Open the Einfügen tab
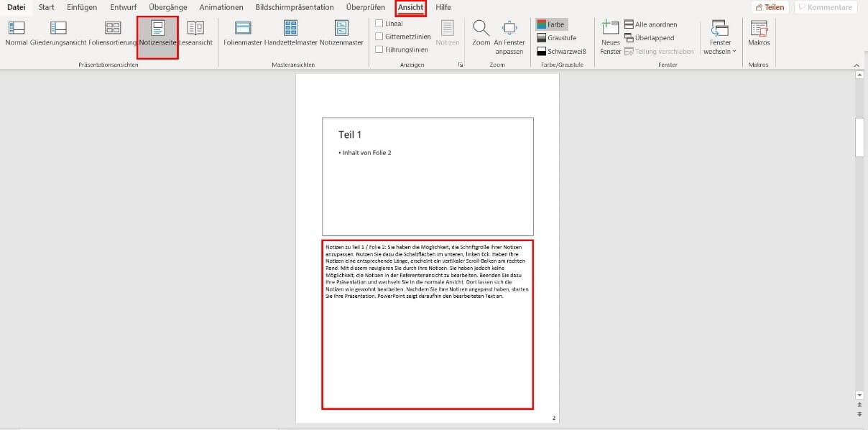This screenshot has height=430, width=868. point(82,7)
